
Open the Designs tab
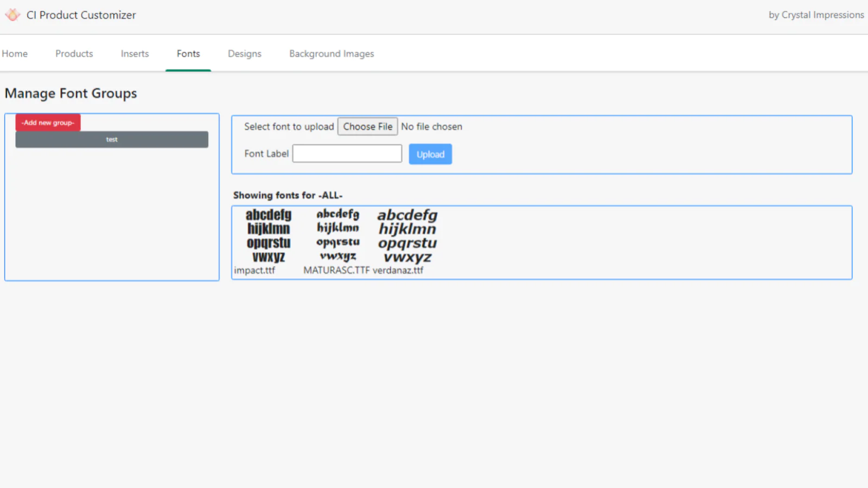244,54
